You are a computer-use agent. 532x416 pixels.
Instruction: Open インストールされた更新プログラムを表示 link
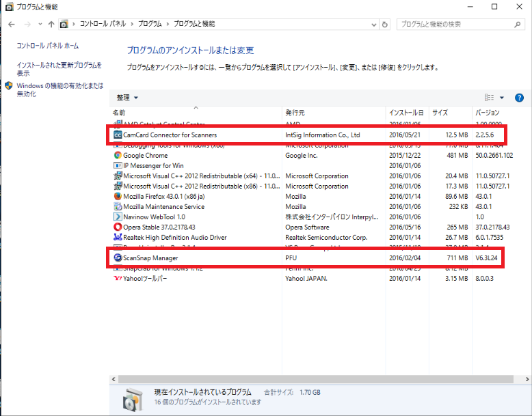[x=59, y=69]
